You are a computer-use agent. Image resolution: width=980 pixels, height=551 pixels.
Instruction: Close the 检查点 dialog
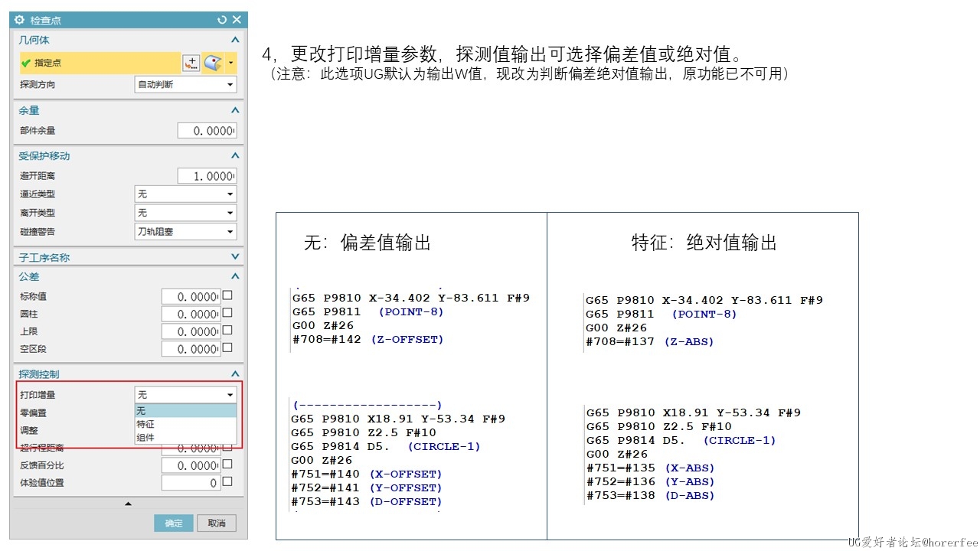pyautogui.click(x=237, y=20)
